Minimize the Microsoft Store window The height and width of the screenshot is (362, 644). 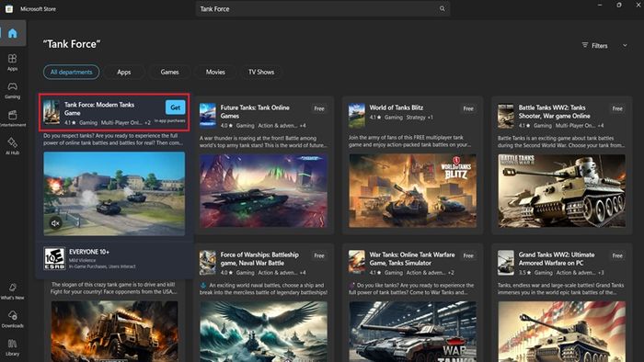(x=600, y=5)
